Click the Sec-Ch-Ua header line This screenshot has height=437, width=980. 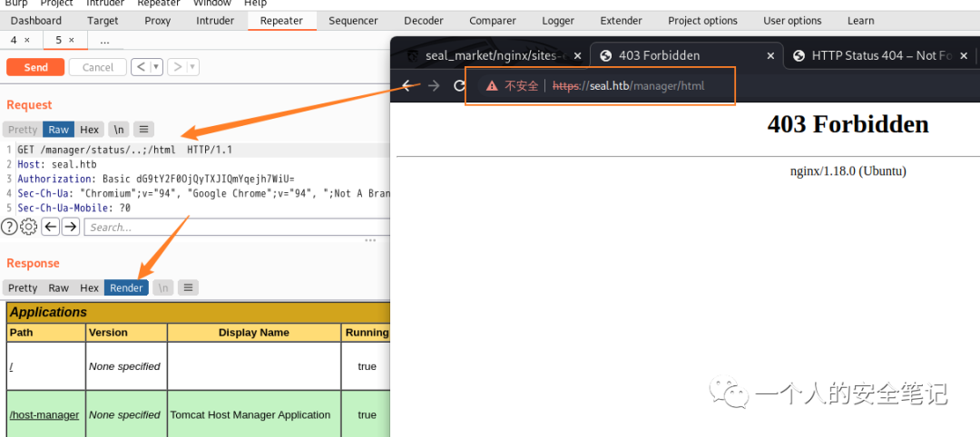[204, 193]
